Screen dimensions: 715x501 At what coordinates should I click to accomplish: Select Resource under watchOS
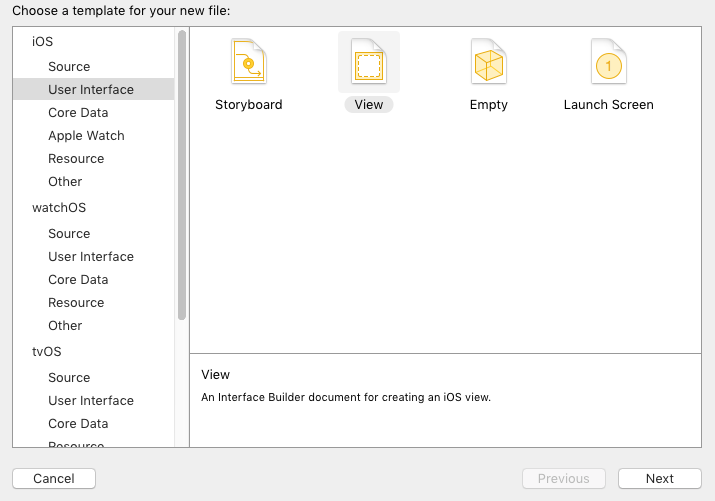[x=76, y=302]
